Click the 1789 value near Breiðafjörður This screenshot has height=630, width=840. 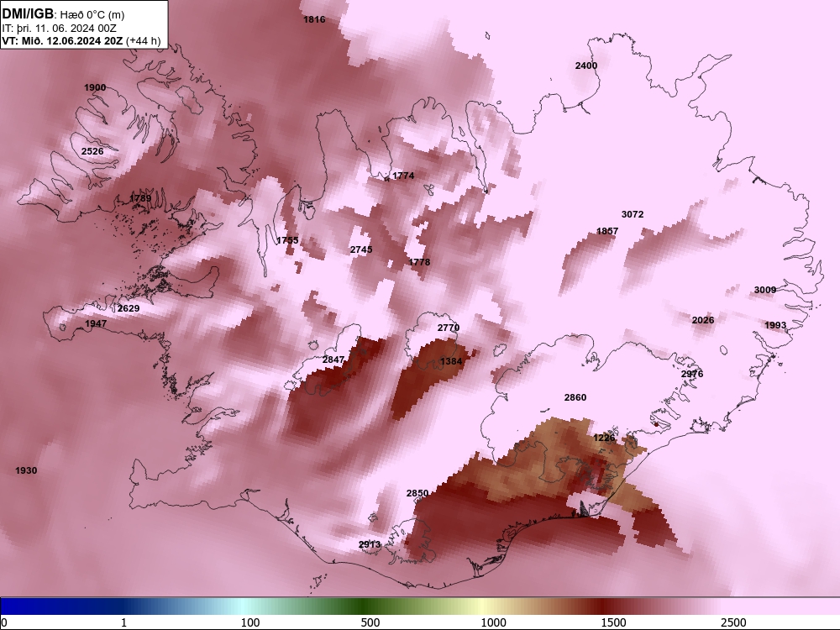coord(140,199)
